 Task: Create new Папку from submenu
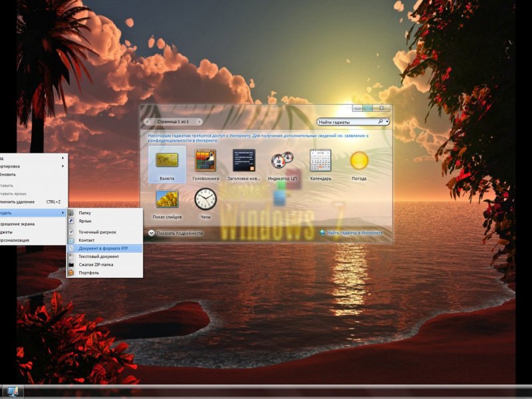105,213
